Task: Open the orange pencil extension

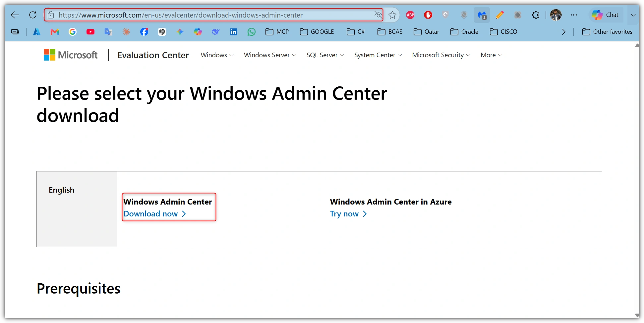Action: [500, 15]
